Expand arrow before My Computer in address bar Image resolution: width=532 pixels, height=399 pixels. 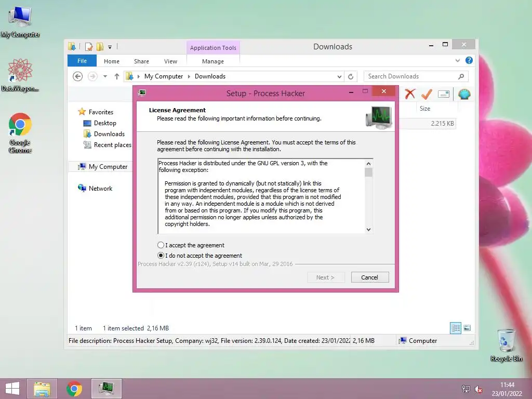[x=138, y=76]
